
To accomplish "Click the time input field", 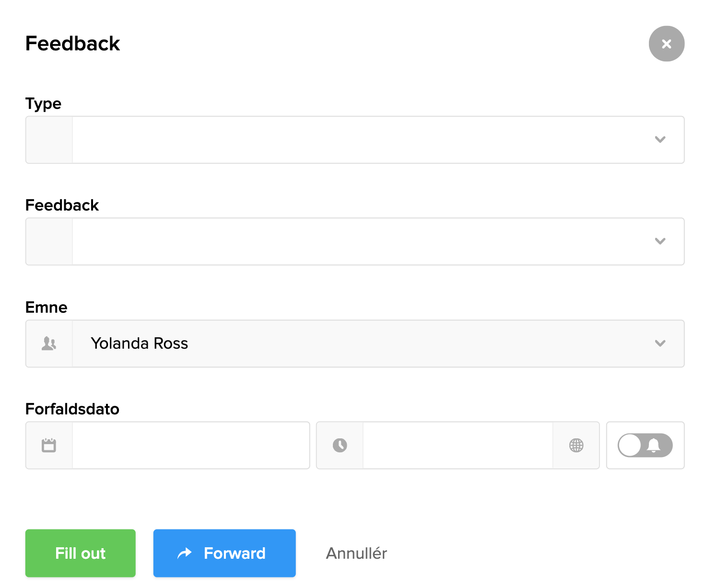I will pyautogui.click(x=458, y=445).
